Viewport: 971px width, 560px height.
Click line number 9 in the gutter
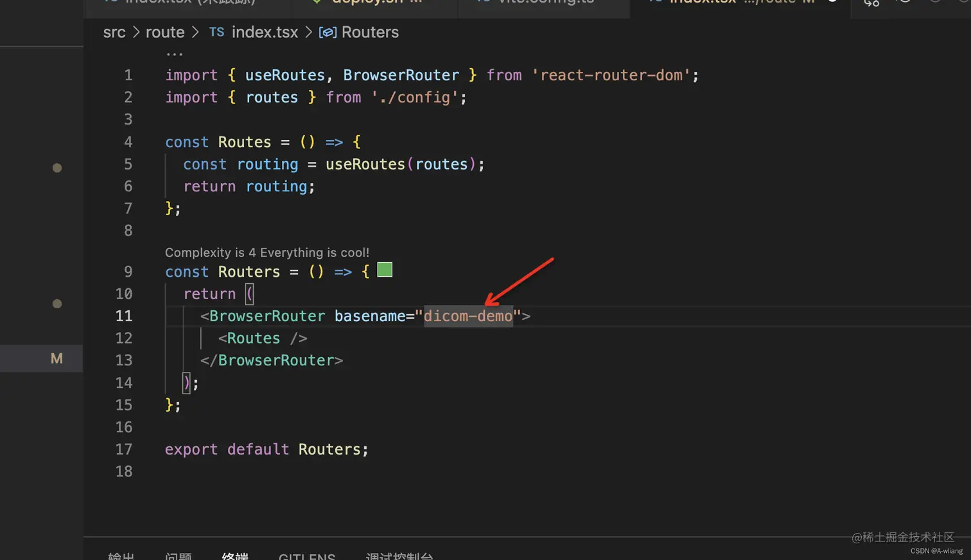point(128,272)
